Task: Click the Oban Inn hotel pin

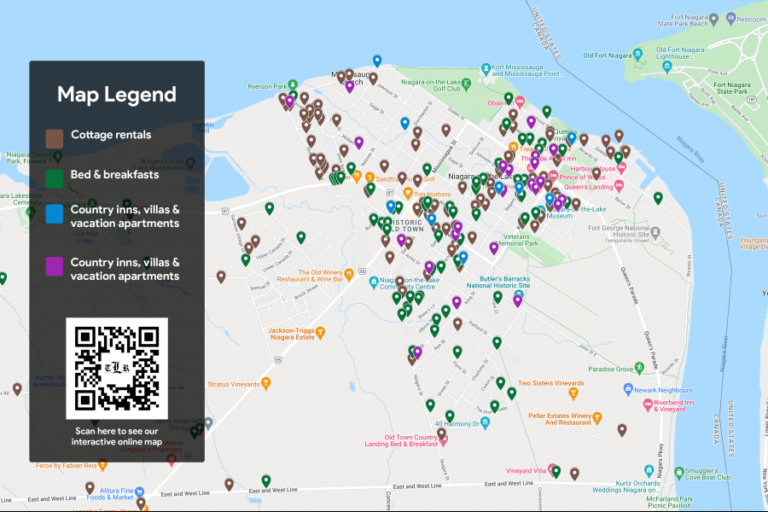Action: pyautogui.click(x=520, y=102)
